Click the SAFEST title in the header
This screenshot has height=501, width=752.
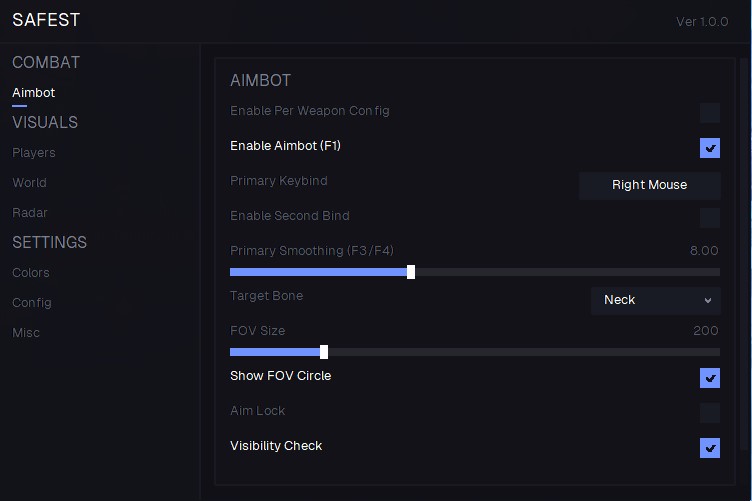tap(46, 20)
